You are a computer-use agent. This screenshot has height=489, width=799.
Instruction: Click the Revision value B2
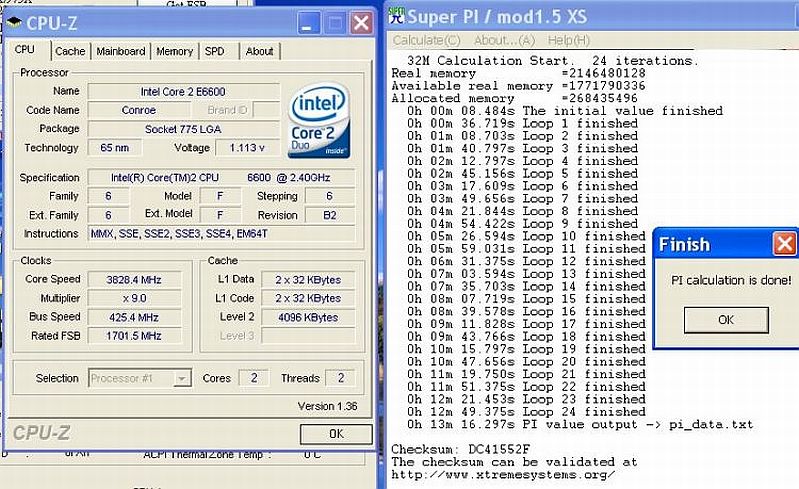point(330,215)
